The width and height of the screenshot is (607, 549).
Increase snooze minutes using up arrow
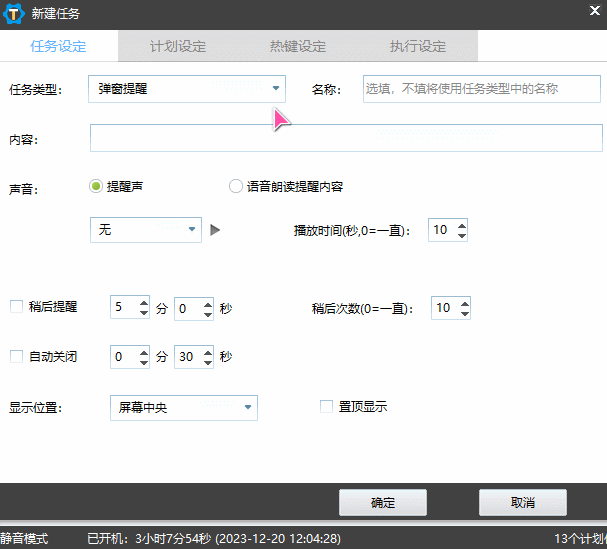[x=143, y=303]
